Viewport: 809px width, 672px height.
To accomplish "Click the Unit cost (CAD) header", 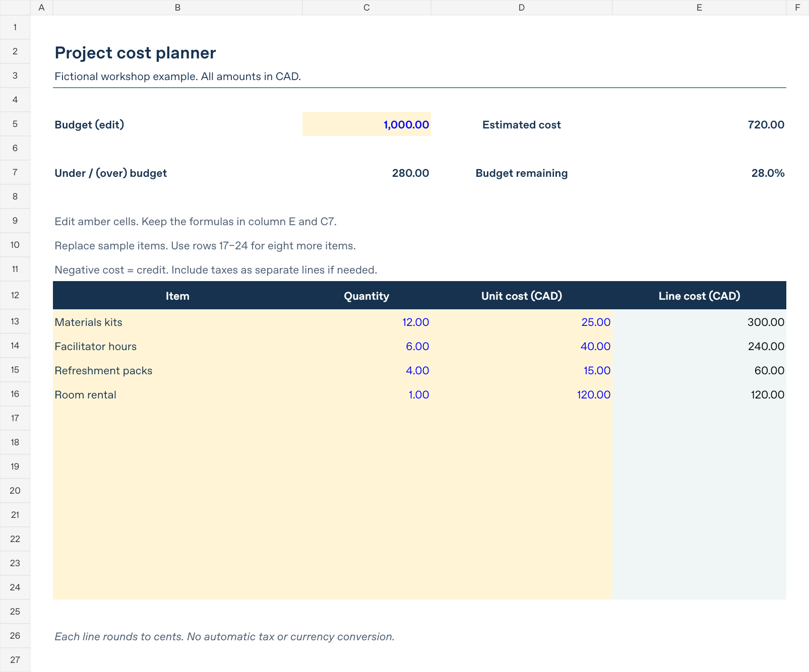I will click(522, 295).
